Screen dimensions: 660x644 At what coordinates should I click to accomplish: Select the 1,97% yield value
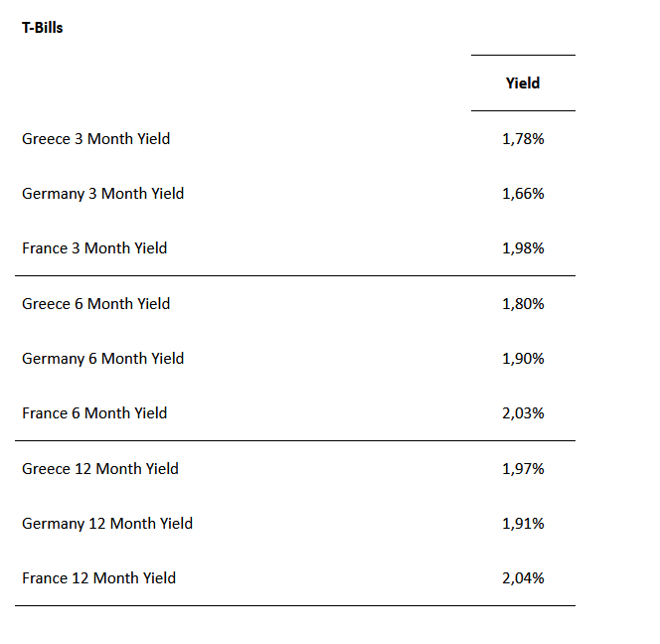(523, 469)
